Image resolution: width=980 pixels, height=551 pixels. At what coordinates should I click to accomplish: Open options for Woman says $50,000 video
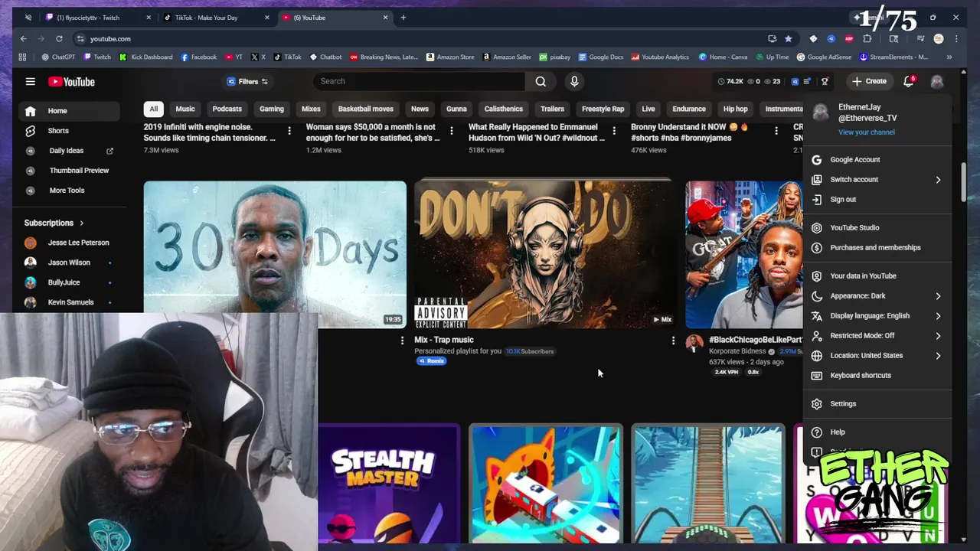(451, 132)
